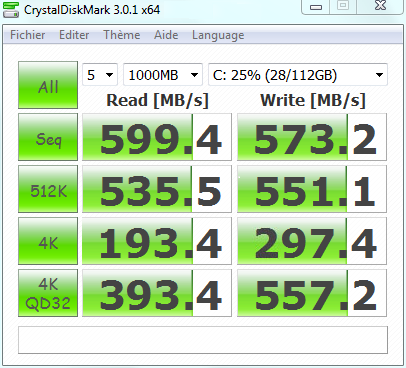Click the Seq write result 573.2
This screenshot has width=406, height=368.
(x=312, y=137)
